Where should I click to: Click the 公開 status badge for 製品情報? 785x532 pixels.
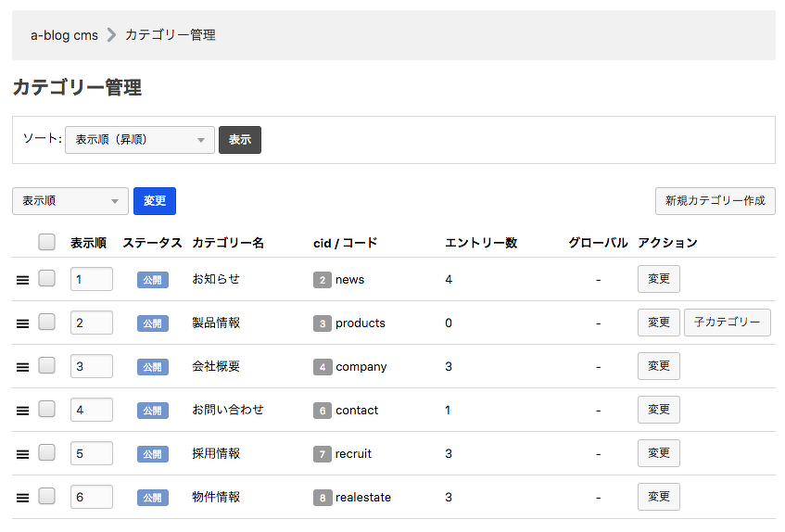153,323
